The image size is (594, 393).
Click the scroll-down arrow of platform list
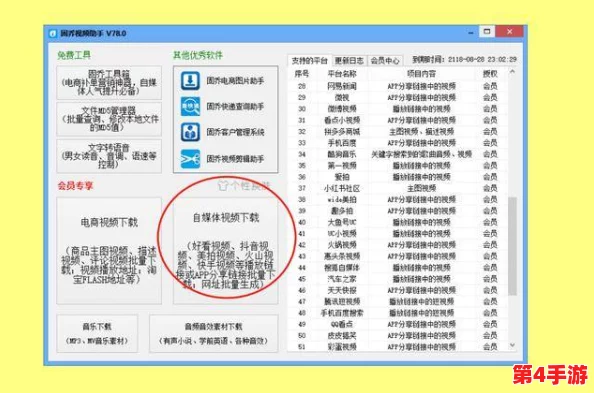(x=513, y=345)
